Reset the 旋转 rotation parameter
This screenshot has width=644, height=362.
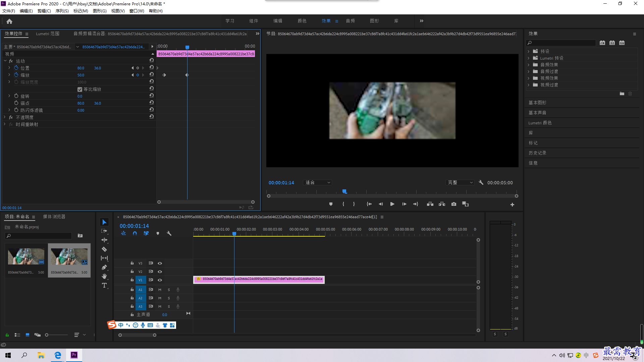pyautogui.click(x=152, y=96)
